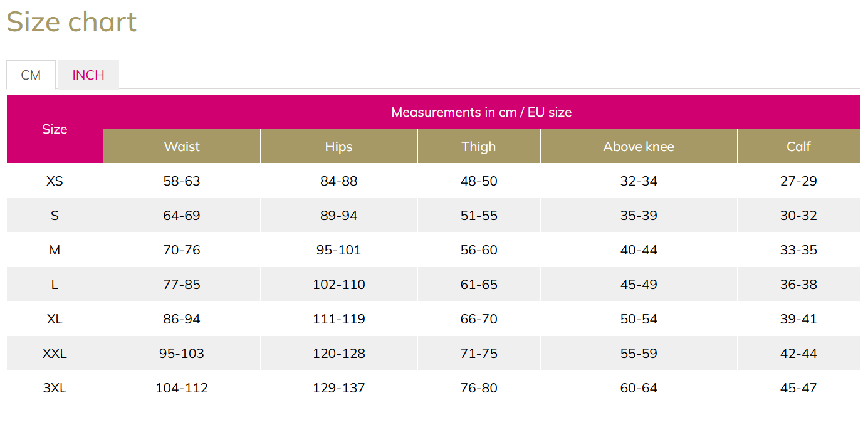Viewport: 868px width, 425px height.
Task: Click the Size column header
Action: [55, 129]
